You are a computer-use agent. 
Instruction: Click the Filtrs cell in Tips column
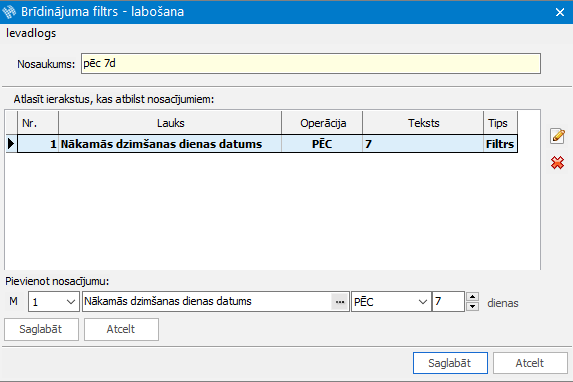pyautogui.click(x=500, y=144)
